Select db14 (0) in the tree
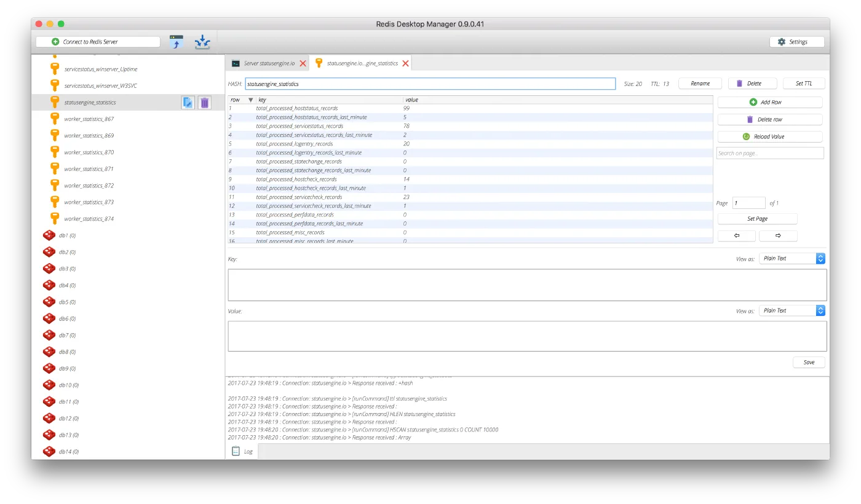Image resolution: width=861 pixels, height=504 pixels. point(69,451)
